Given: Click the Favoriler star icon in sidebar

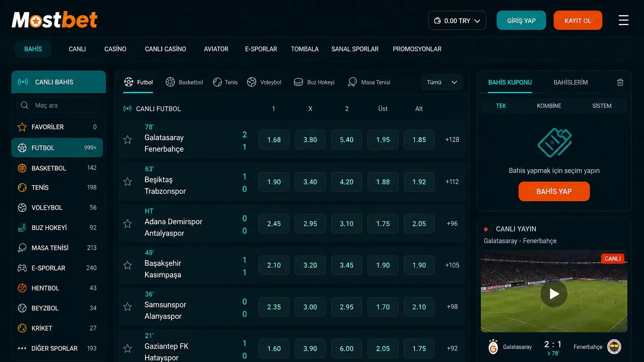Looking at the screenshot, I should coord(22,127).
